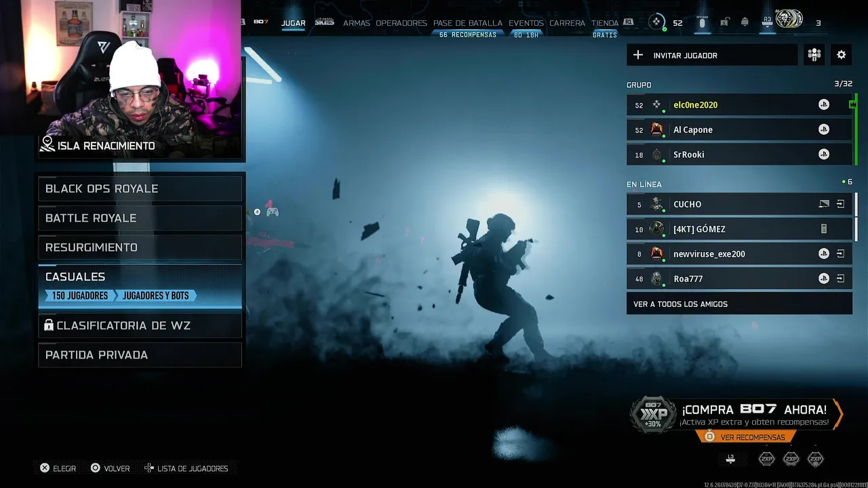Open the TIENDA tab

(x=605, y=23)
